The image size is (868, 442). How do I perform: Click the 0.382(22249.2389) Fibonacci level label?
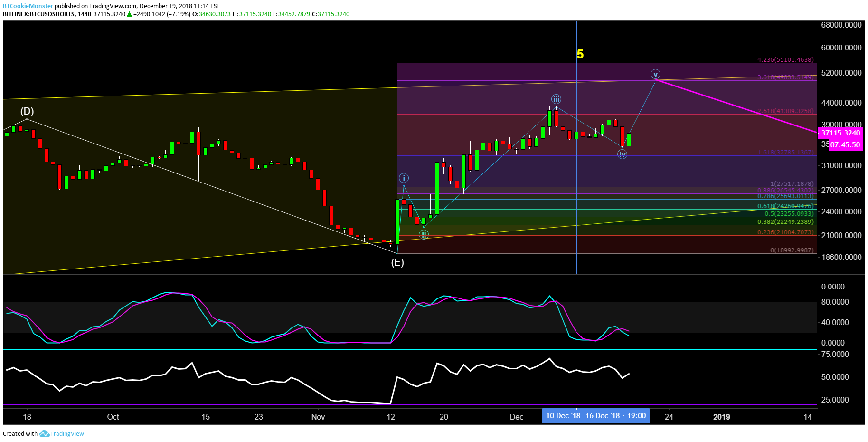click(x=785, y=222)
